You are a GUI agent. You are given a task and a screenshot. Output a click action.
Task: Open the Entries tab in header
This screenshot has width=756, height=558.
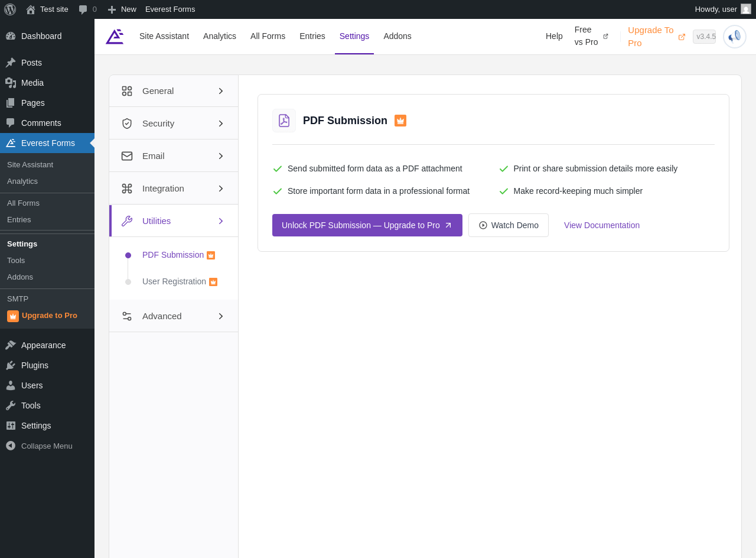(x=312, y=36)
